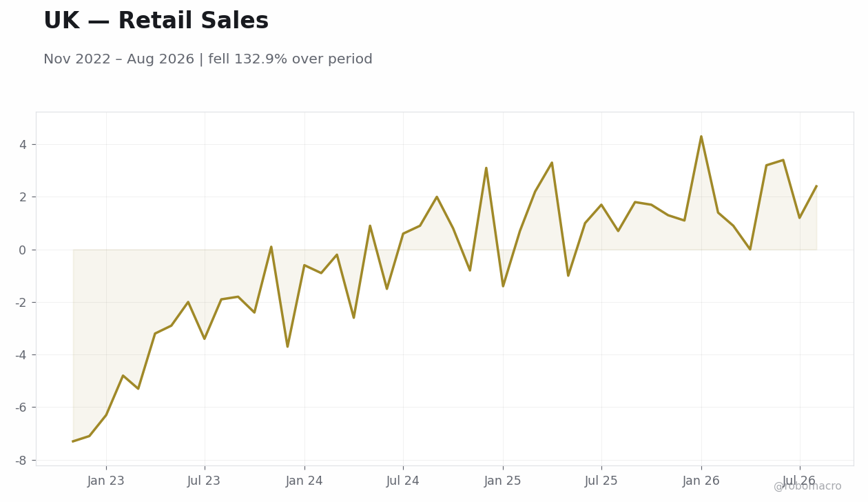Click the line's starting point at lowest value
This screenshot has height=502, width=868.
[73, 441]
